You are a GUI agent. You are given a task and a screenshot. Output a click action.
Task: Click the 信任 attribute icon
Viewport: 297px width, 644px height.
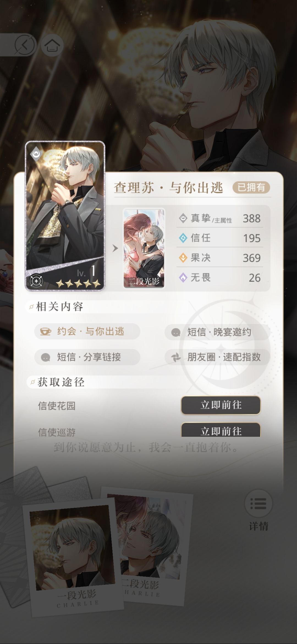point(183,238)
